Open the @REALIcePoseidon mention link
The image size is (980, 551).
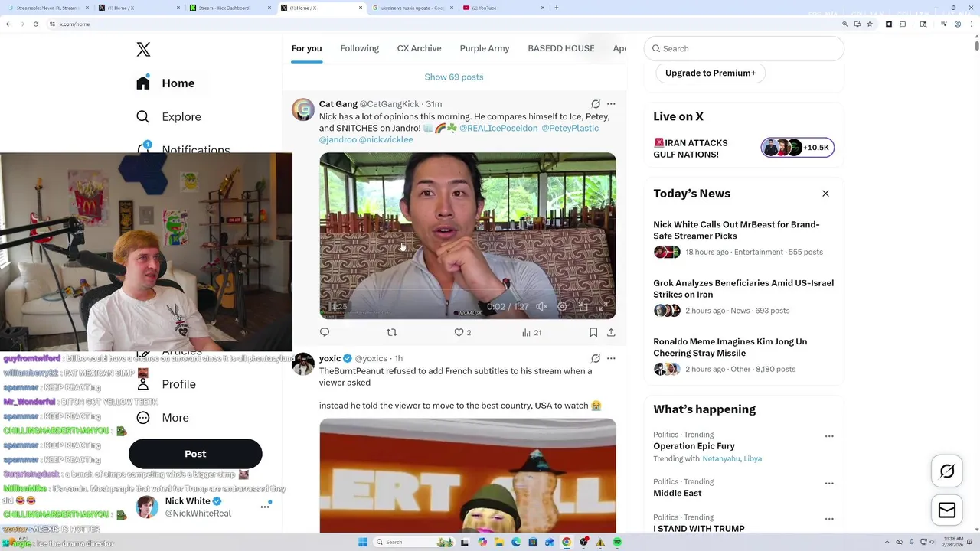(498, 128)
